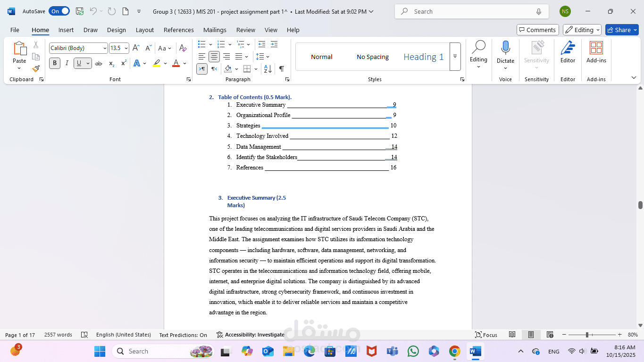Click Accessibility: Investigate in the status bar

point(250,335)
